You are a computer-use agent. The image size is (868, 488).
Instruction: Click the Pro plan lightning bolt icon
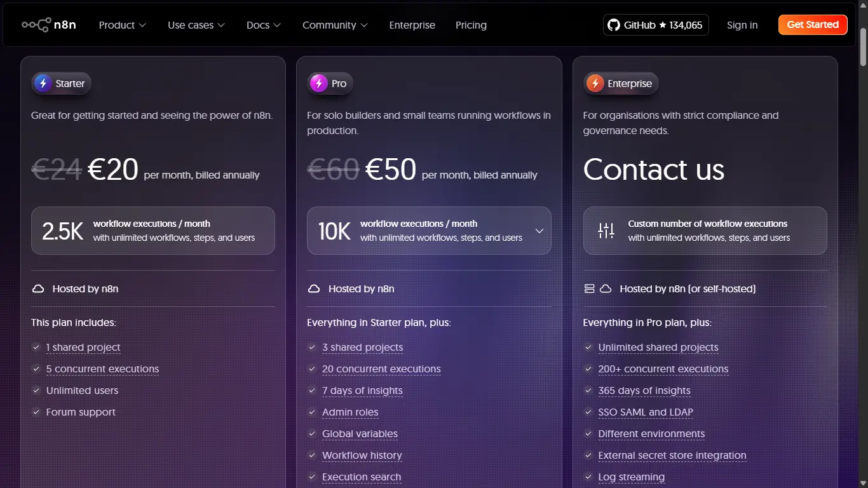click(x=319, y=83)
